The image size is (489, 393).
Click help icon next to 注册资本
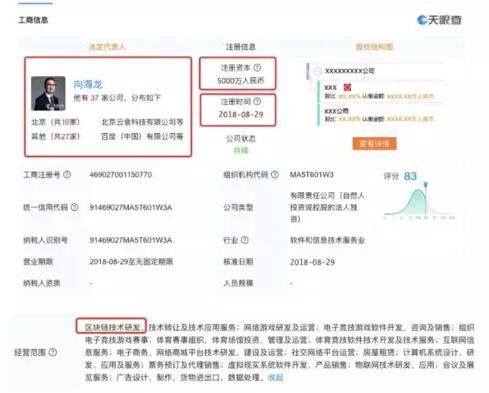257,68
